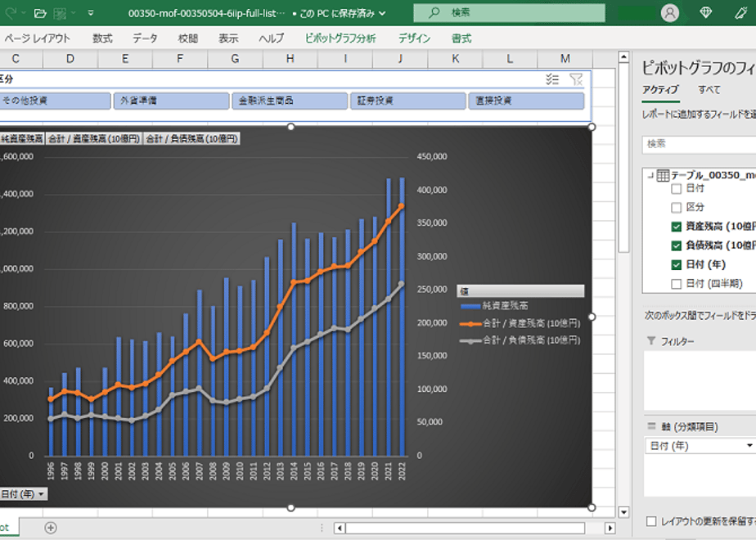The height and width of the screenshot is (540, 756).
Task: Click the field list 検索 box
Action: point(699,144)
